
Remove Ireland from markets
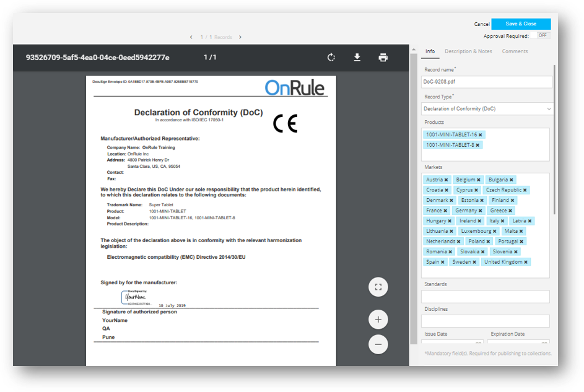(479, 221)
